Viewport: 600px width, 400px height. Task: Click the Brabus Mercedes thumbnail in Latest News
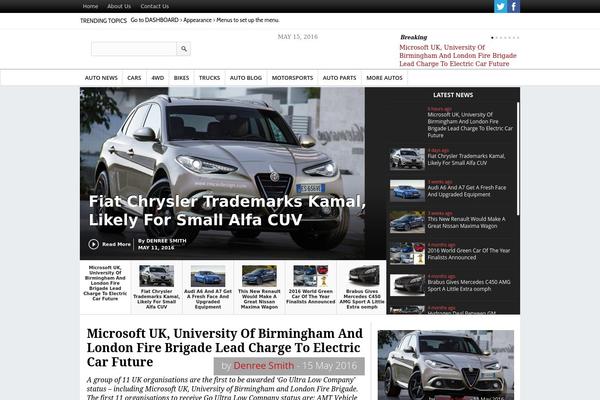[407, 285]
